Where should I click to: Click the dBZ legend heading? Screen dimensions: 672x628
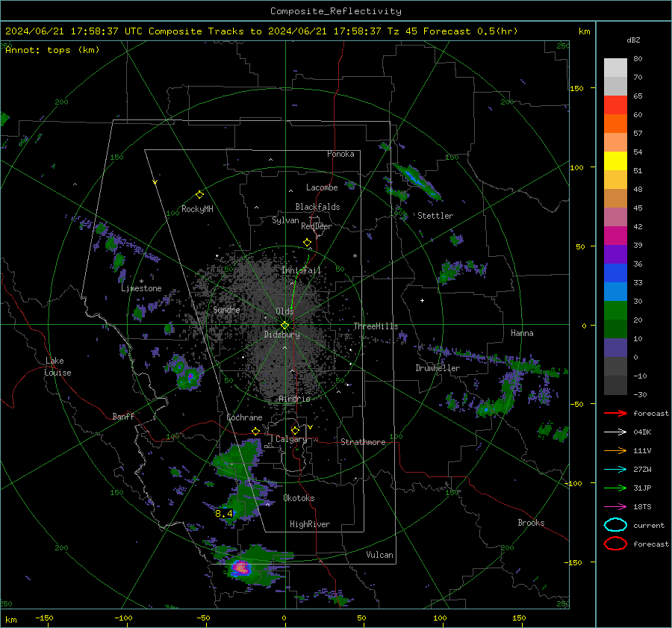(633, 40)
